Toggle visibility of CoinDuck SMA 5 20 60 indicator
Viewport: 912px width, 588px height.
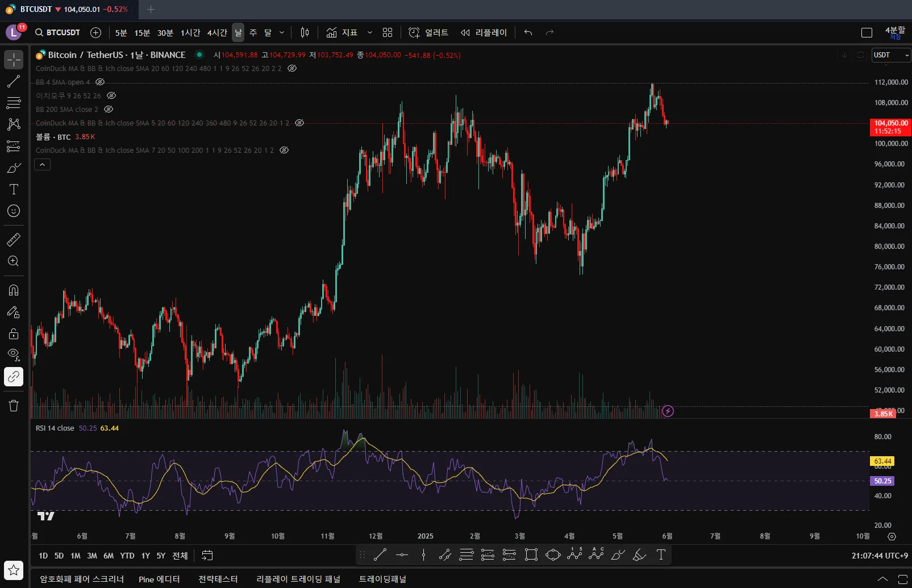299,123
